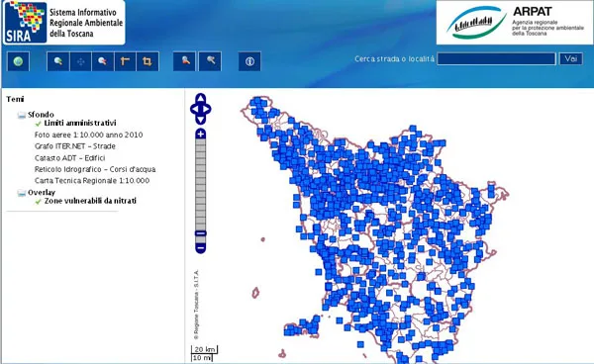
Task: Click the SIRA logo
Action: [63, 23]
